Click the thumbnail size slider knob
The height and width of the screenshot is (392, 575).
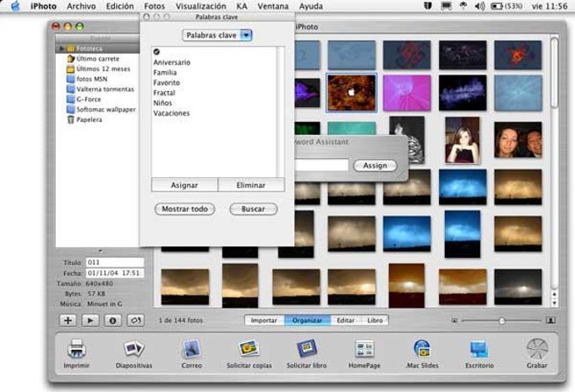[x=501, y=320]
